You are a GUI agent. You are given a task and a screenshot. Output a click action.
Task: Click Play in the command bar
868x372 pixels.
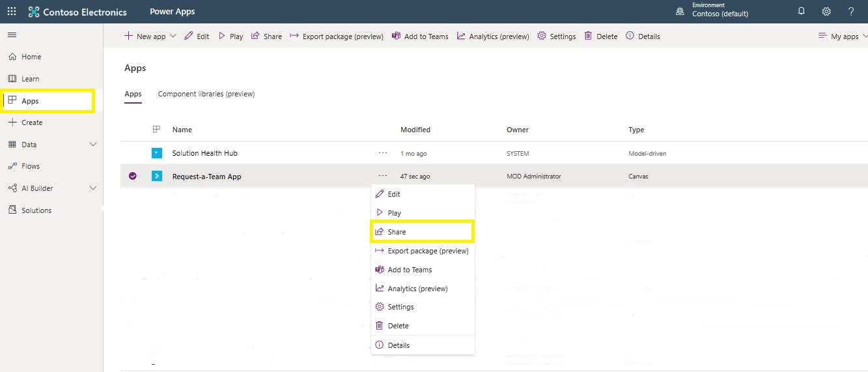tap(231, 36)
